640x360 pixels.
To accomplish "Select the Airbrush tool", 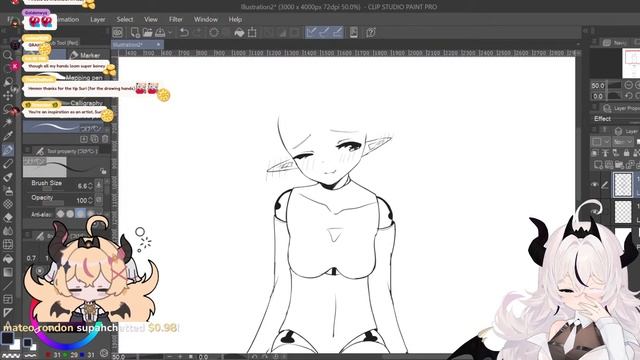I will [7, 191].
